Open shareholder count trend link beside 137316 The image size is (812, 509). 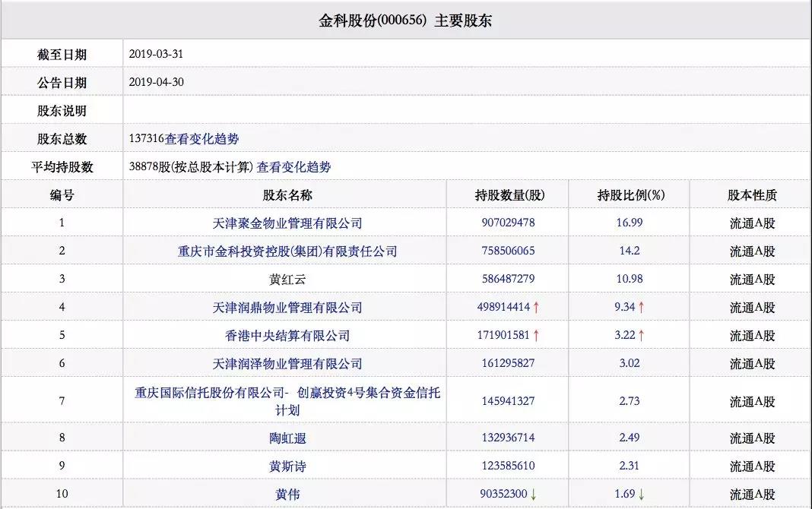[x=202, y=138]
